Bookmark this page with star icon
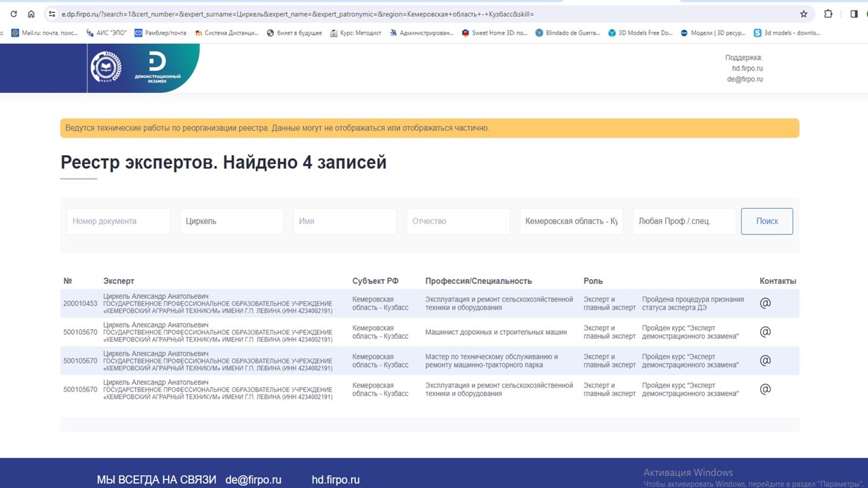 coord(804,14)
